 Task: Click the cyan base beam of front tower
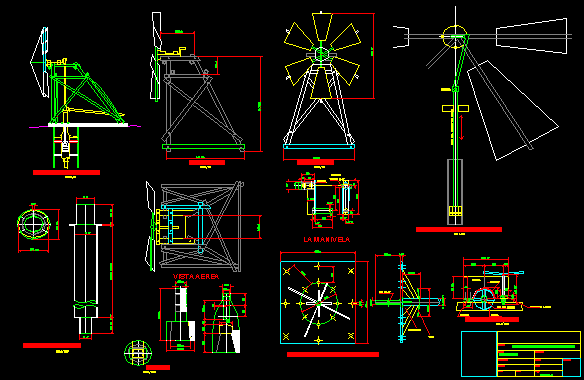(x=319, y=147)
